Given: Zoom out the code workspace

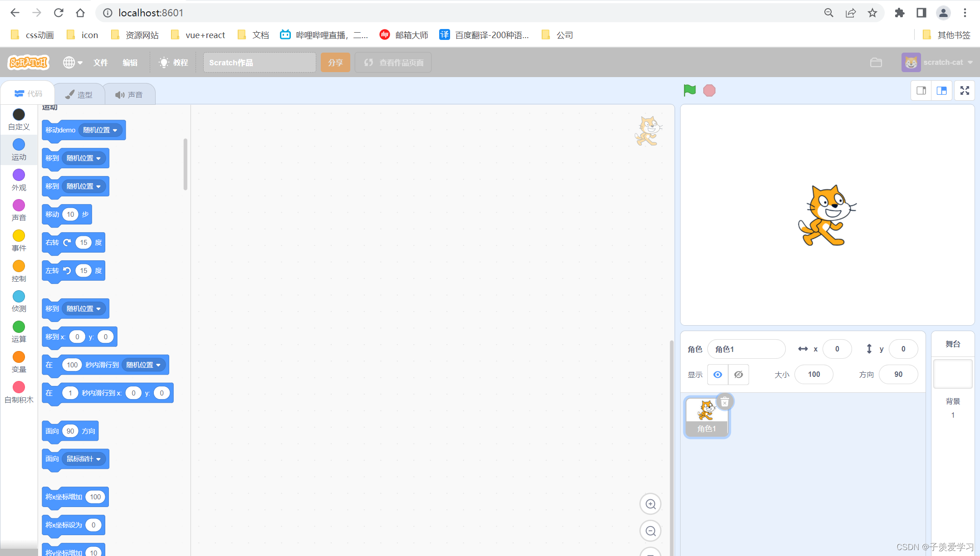Looking at the screenshot, I should [x=650, y=531].
